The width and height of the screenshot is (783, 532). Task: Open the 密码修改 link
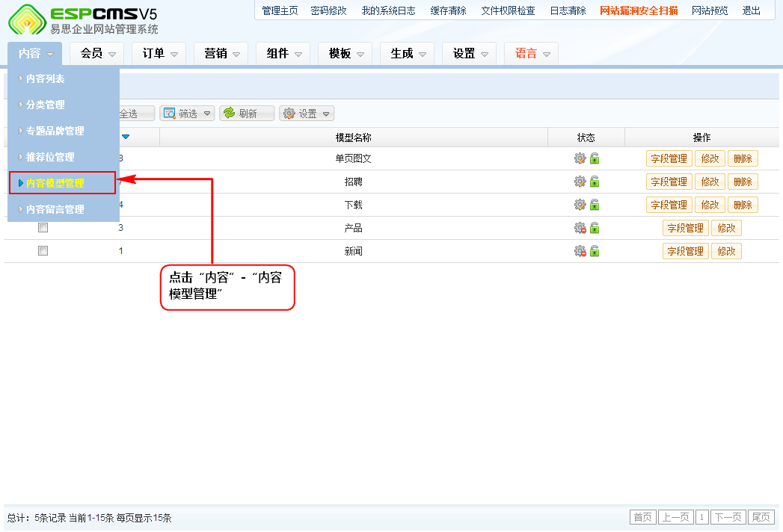[328, 10]
